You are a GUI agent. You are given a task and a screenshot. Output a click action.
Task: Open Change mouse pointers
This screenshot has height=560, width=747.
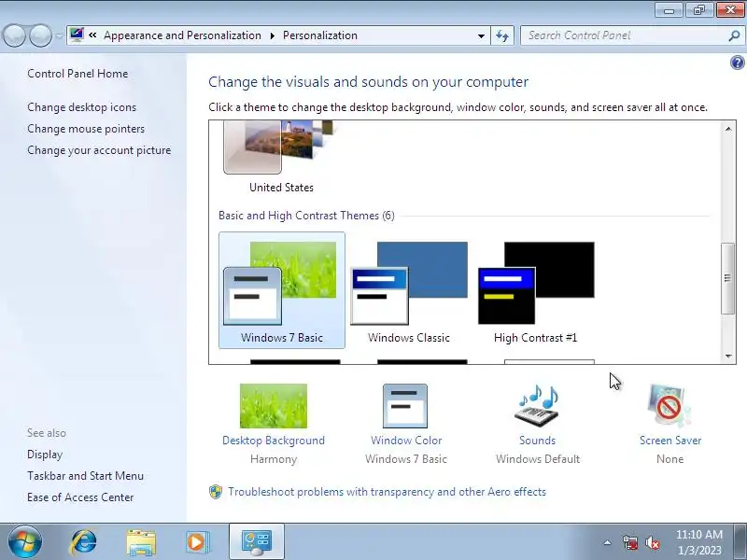(86, 129)
